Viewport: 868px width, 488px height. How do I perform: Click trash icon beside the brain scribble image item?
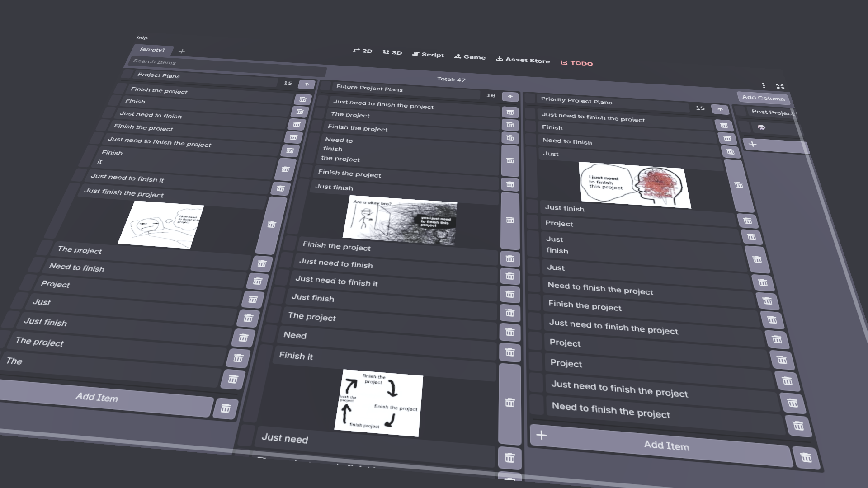739,185
